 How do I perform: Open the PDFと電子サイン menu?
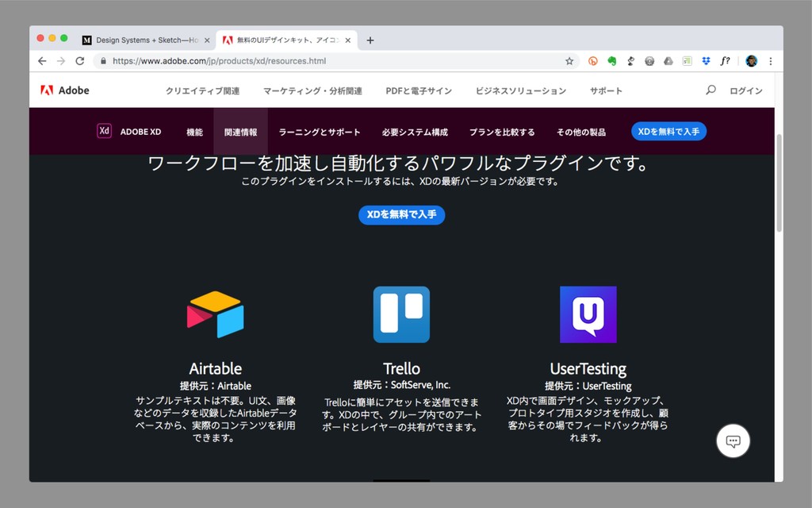point(419,90)
